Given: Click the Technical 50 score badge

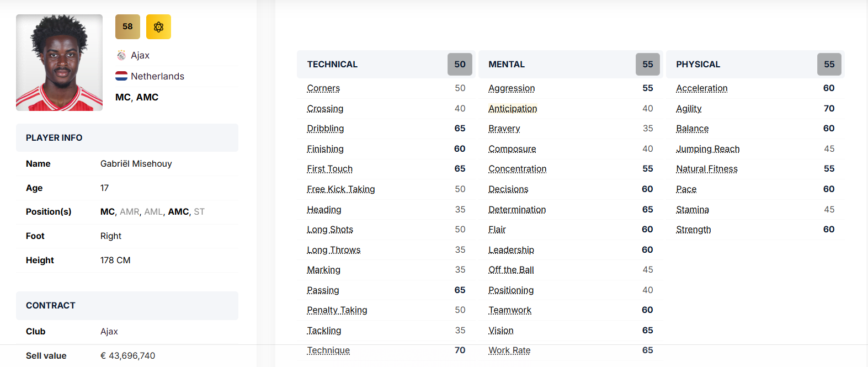Looking at the screenshot, I should [460, 64].
